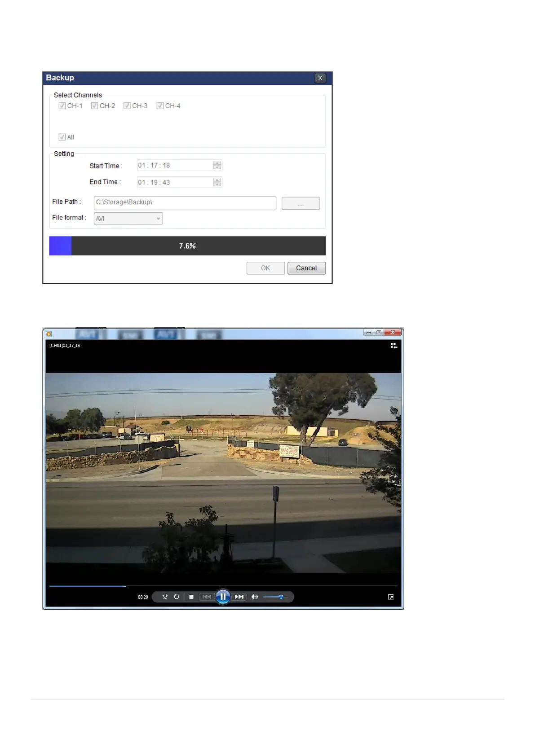Switch to library view icon

click(x=394, y=346)
